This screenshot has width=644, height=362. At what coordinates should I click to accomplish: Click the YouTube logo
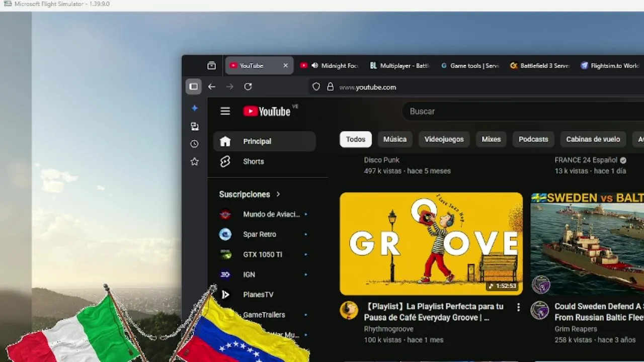[x=267, y=111]
